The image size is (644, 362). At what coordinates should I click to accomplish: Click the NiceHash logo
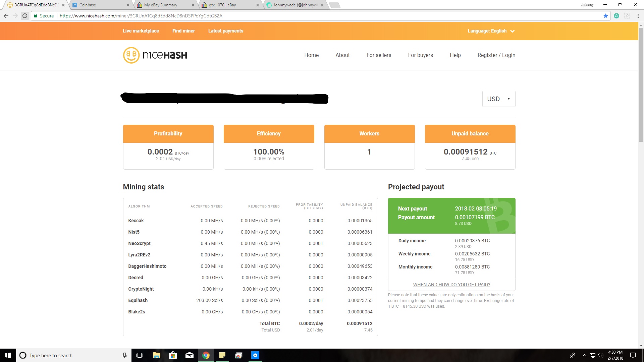[x=155, y=55]
